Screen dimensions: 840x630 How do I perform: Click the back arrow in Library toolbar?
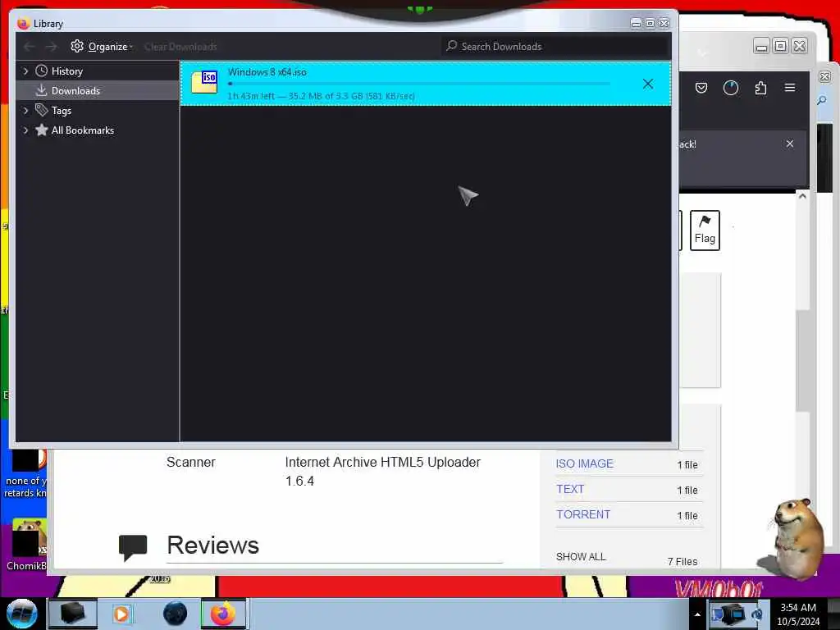click(x=30, y=47)
